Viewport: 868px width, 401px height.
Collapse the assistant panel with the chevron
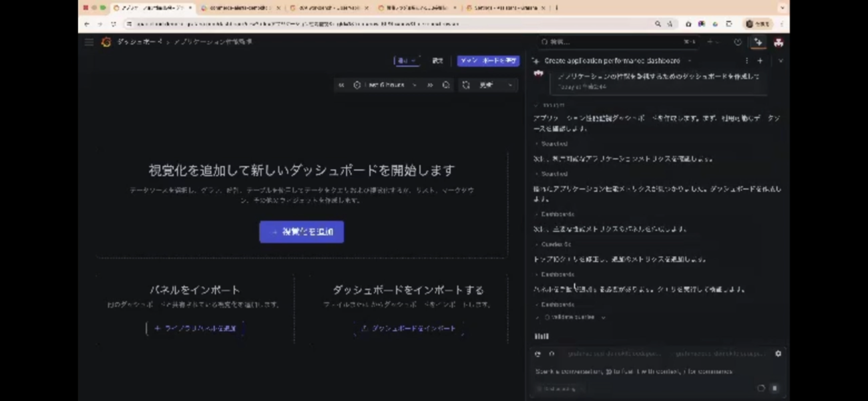[x=781, y=61]
